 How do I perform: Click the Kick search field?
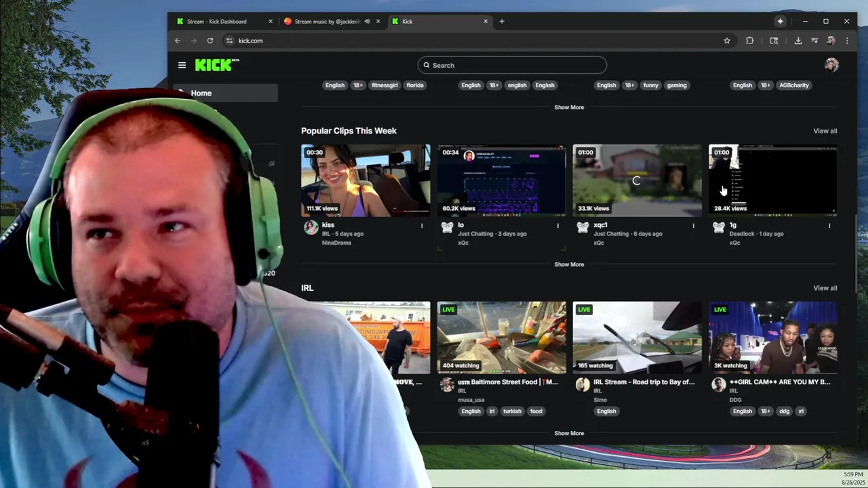click(x=512, y=65)
